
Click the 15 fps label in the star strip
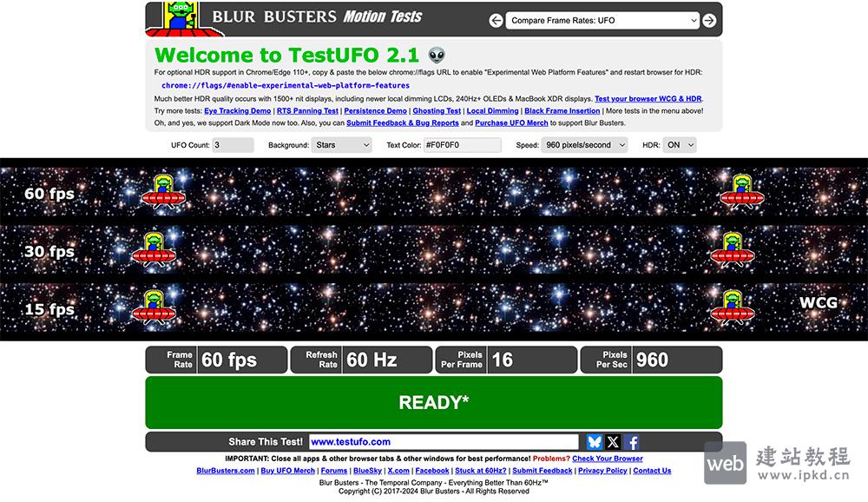click(49, 308)
